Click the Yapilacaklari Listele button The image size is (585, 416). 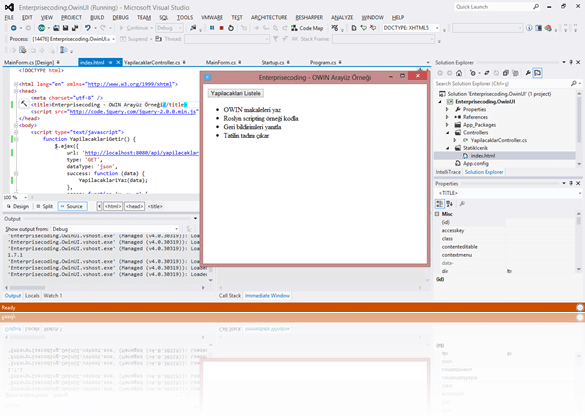[x=235, y=93]
